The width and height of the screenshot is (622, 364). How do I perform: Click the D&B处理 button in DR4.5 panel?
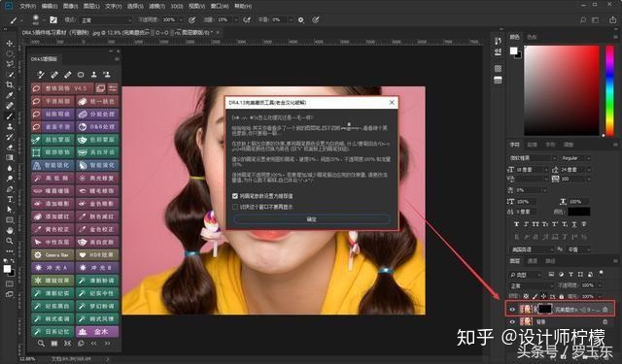point(97,127)
